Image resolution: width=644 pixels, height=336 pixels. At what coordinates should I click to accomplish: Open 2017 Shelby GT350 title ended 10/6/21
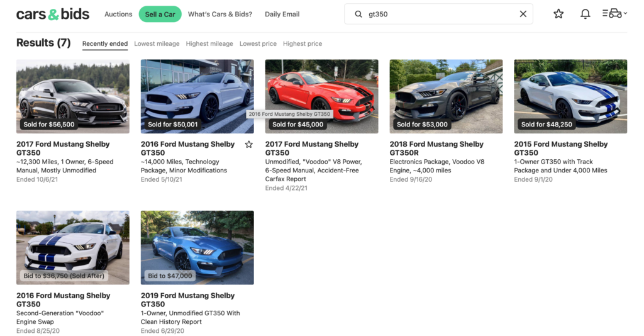[x=63, y=148]
